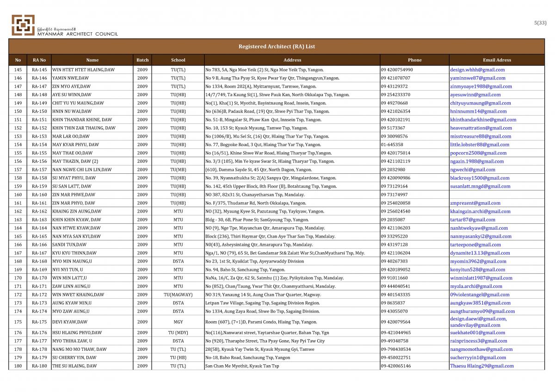
Task: Open email link myomin3962@gmail.com
Action: coord(478,261)
